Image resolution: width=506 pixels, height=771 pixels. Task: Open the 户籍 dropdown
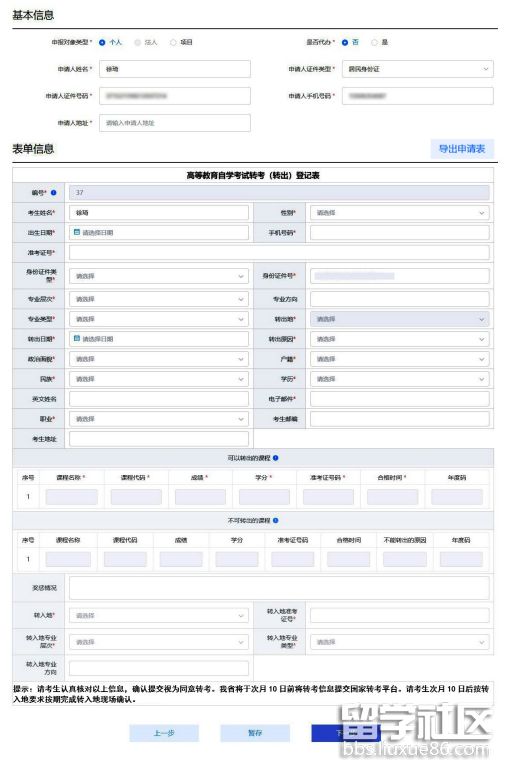(399, 359)
